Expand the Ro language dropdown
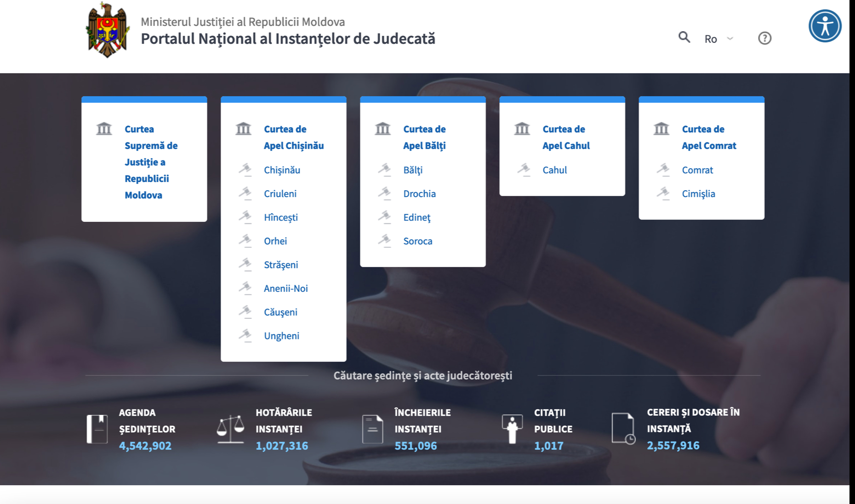This screenshot has height=504, width=855. [718, 39]
